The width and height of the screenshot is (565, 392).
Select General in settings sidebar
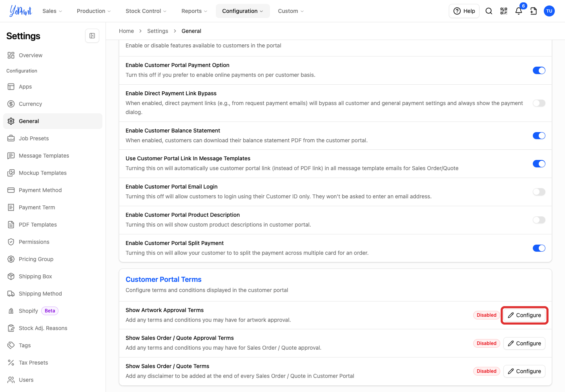[x=53, y=121]
